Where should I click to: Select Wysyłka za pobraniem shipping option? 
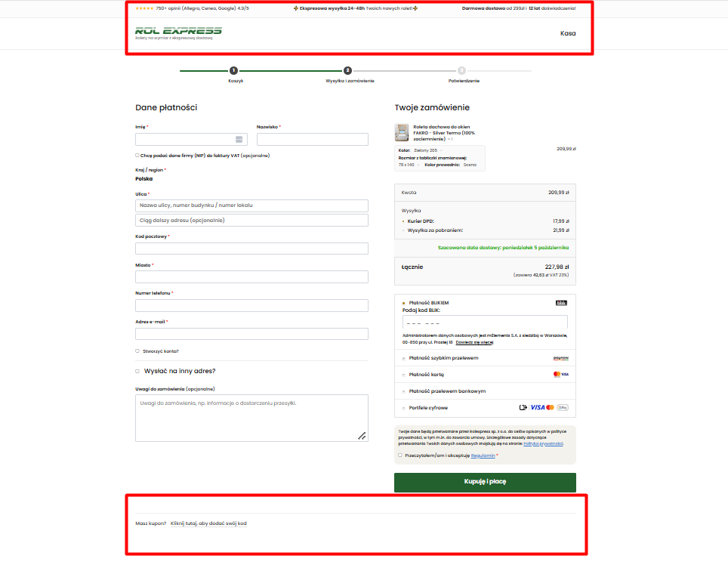(403, 230)
